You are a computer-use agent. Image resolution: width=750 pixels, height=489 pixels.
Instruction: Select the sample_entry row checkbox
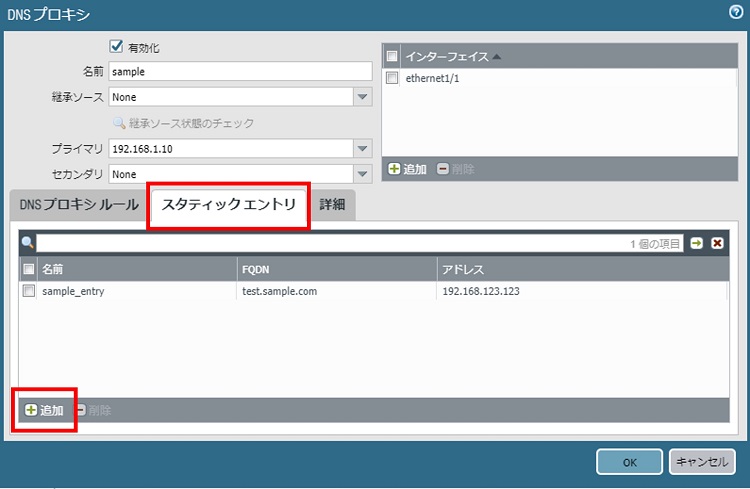coord(29,291)
